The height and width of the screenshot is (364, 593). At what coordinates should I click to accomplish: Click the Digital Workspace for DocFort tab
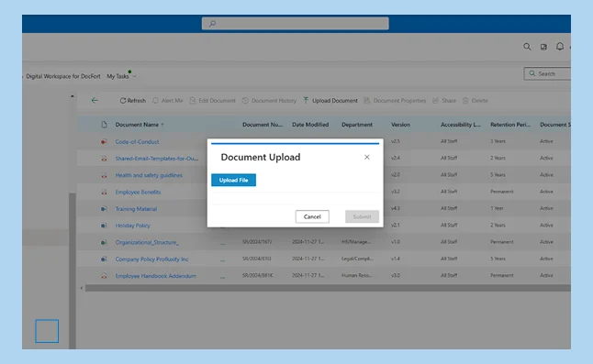click(63, 76)
